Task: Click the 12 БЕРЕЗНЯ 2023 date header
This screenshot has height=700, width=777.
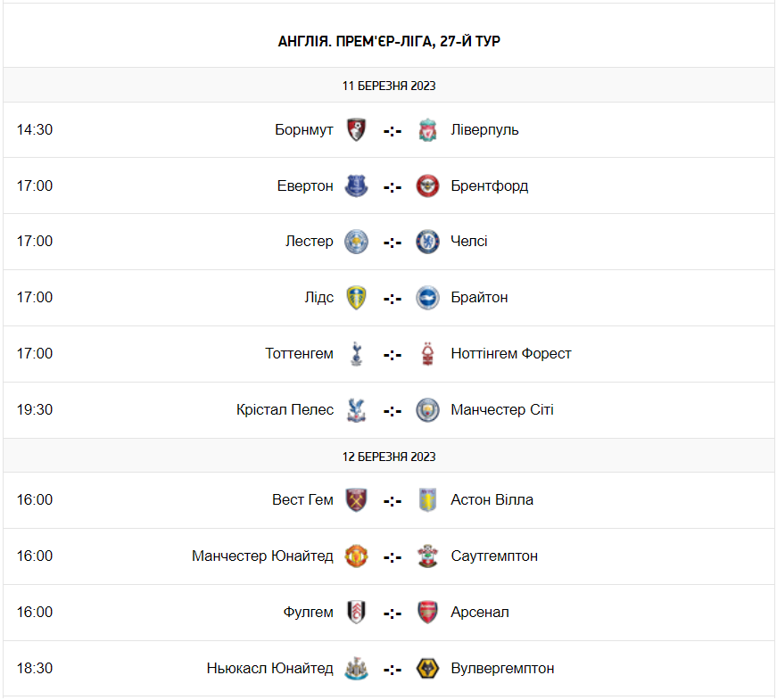Action: 389,457
